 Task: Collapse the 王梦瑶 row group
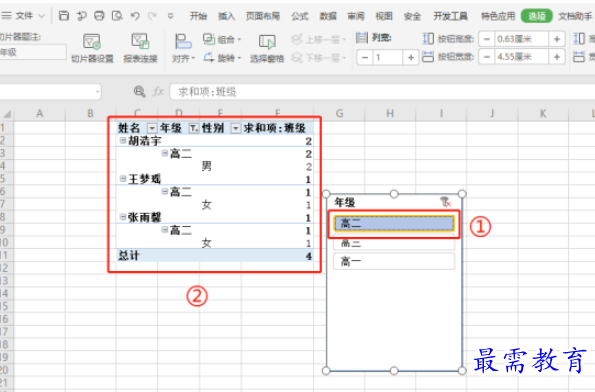[x=123, y=178]
